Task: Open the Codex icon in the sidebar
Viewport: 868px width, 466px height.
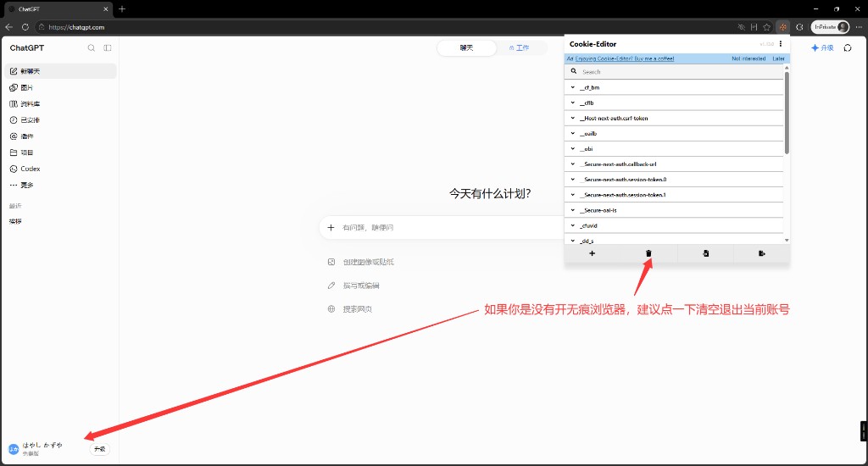Action: [x=14, y=169]
